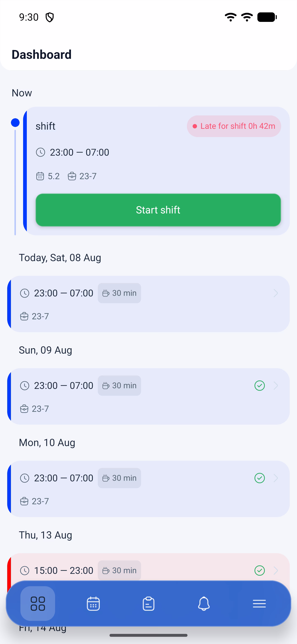This screenshot has height=644, width=297.
Task: Open the calendar tab in bottom bar
Action: [93, 604]
